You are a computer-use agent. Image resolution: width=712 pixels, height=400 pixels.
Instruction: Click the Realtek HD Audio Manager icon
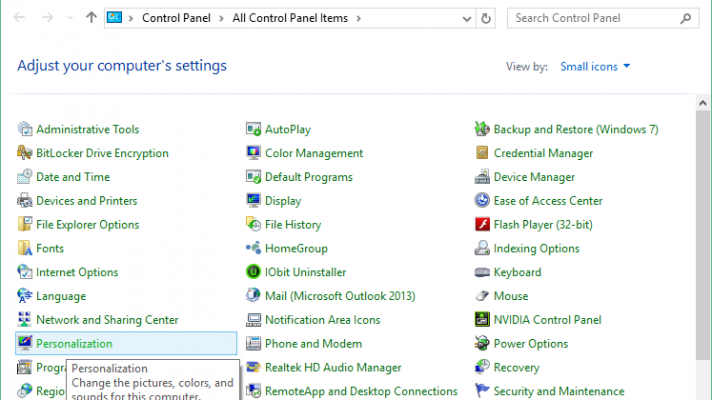[x=254, y=367]
